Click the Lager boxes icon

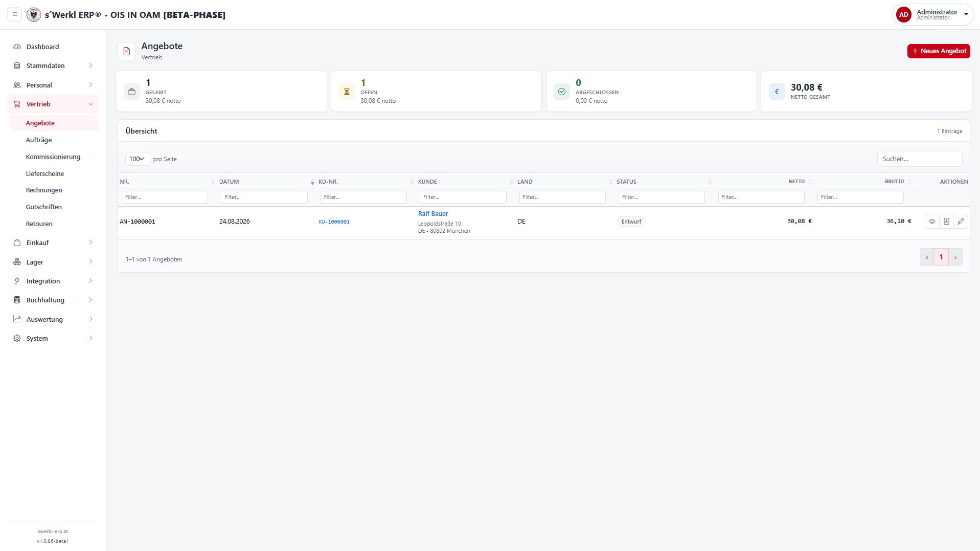[17, 262]
